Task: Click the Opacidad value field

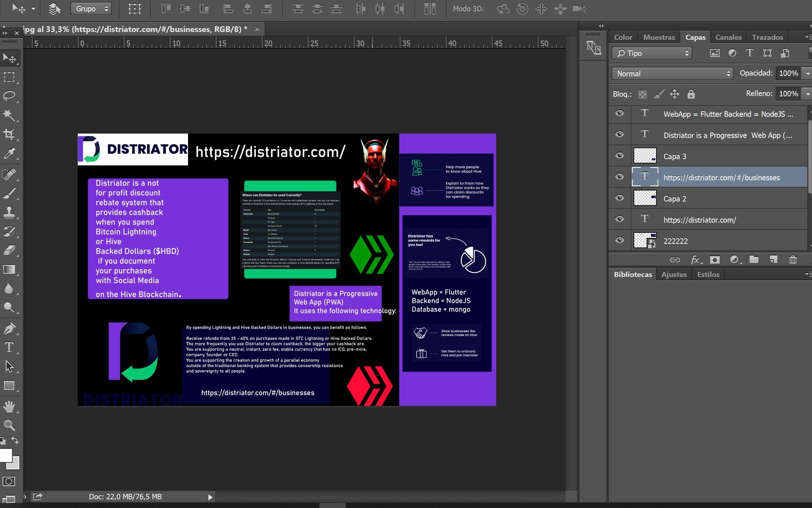Action: pyautogui.click(x=789, y=73)
